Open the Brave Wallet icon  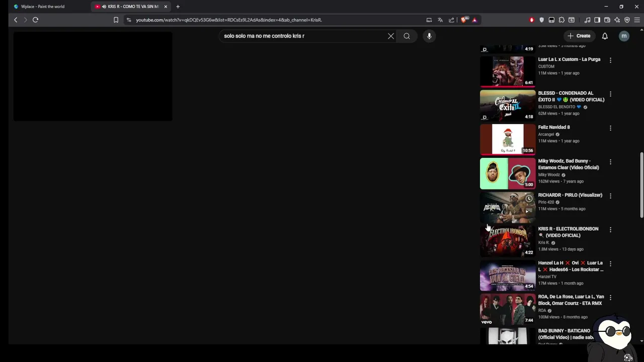coord(607,20)
